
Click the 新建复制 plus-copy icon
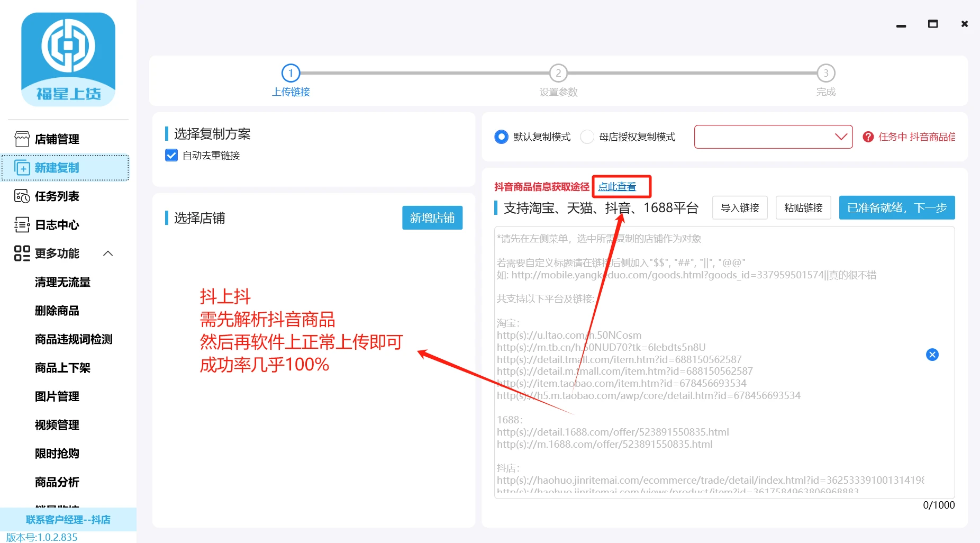(x=22, y=168)
